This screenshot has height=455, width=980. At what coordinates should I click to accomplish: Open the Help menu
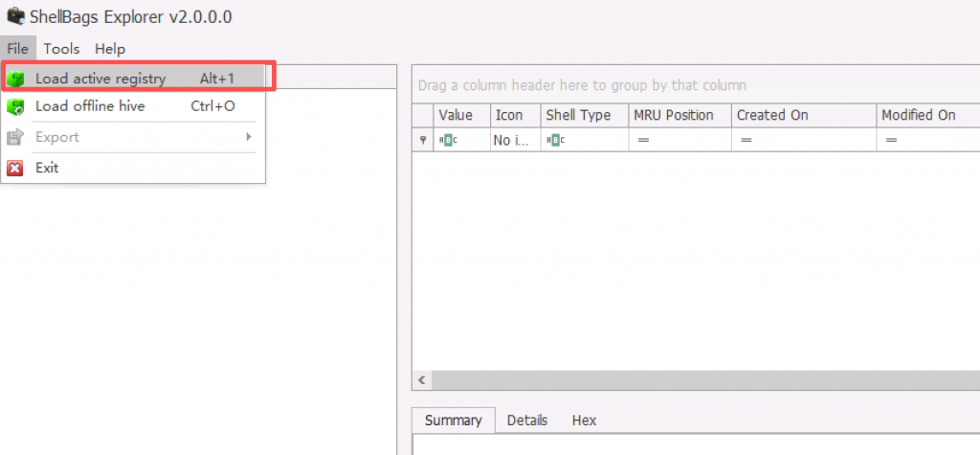pyautogui.click(x=110, y=49)
